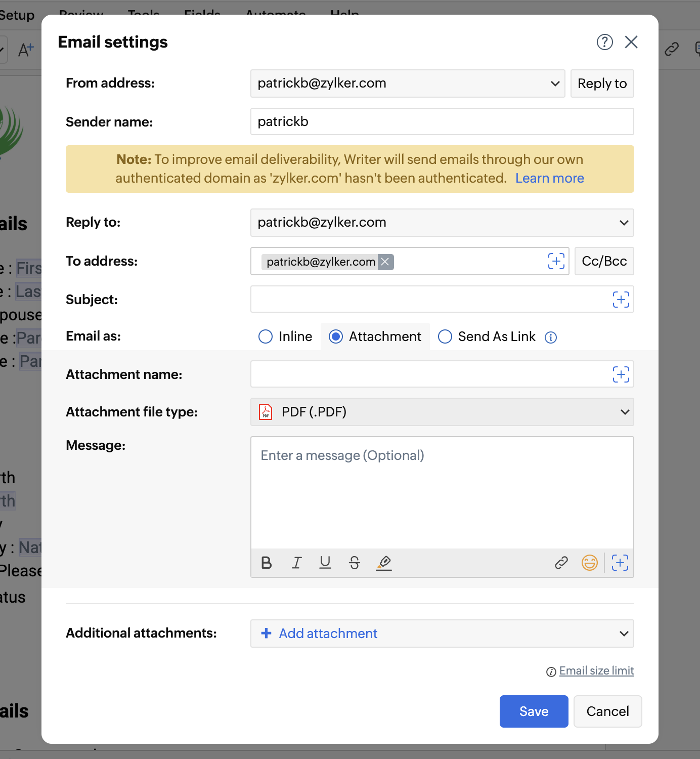Viewport: 700px width, 759px height.
Task: Open the emoji picker in message toolbar
Action: coord(590,563)
